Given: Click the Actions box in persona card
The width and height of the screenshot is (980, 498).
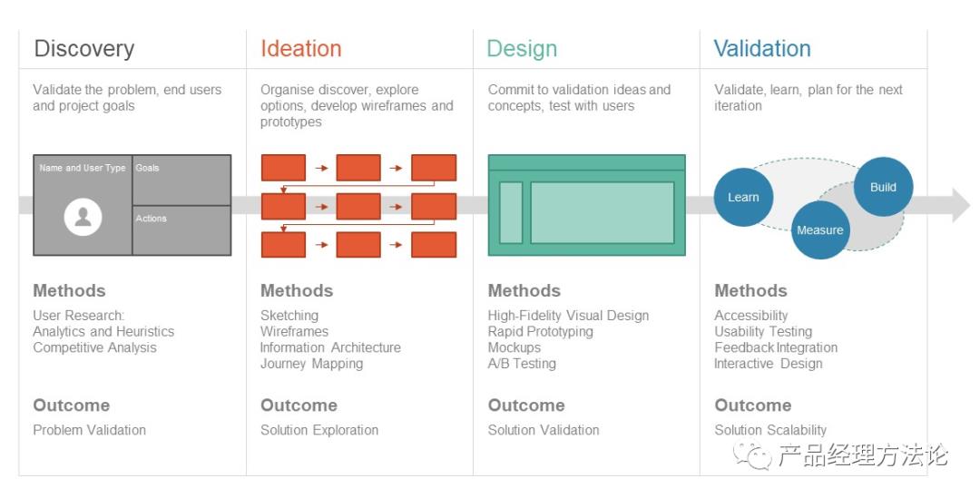Looking at the screenshot, I should coord(181,230).
